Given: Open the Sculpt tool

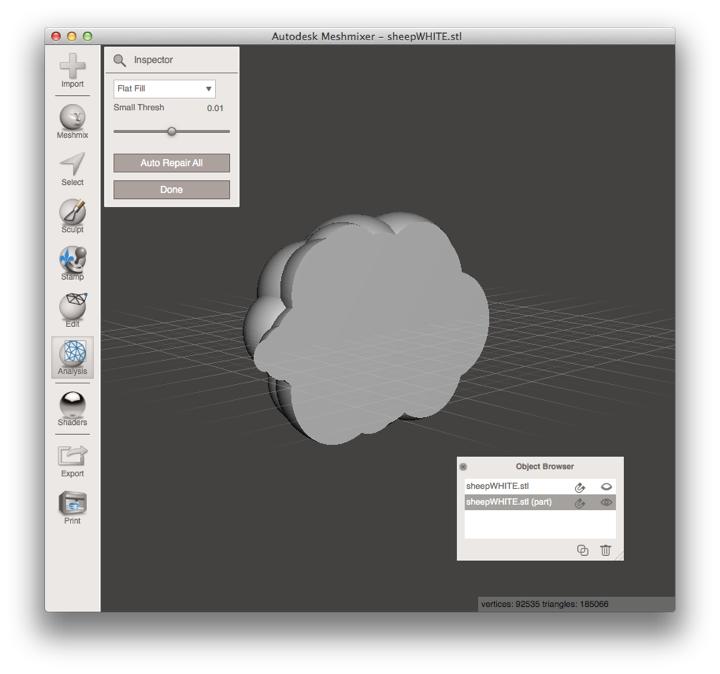Looking at the screenshot, I should click(x=72, y=214).
